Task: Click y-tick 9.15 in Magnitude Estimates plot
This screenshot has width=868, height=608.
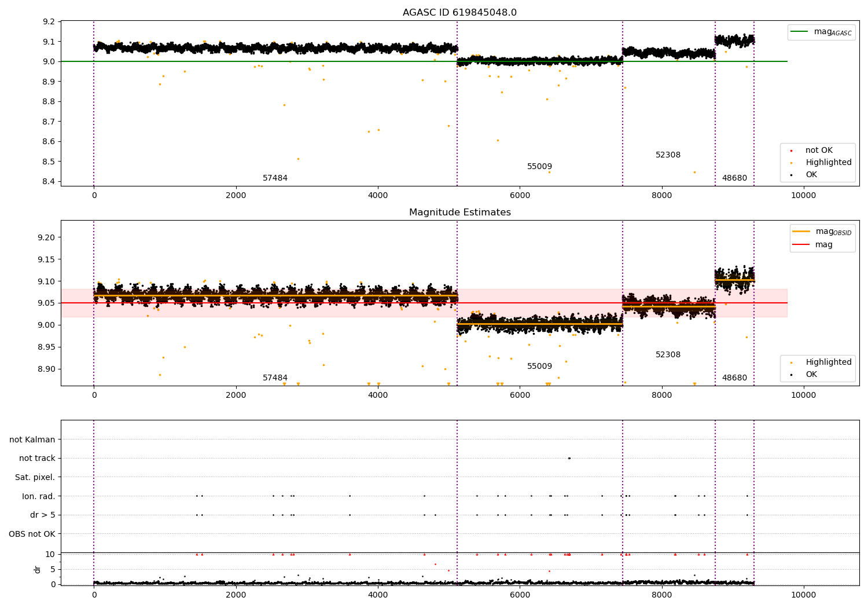Action: (47, 260)
